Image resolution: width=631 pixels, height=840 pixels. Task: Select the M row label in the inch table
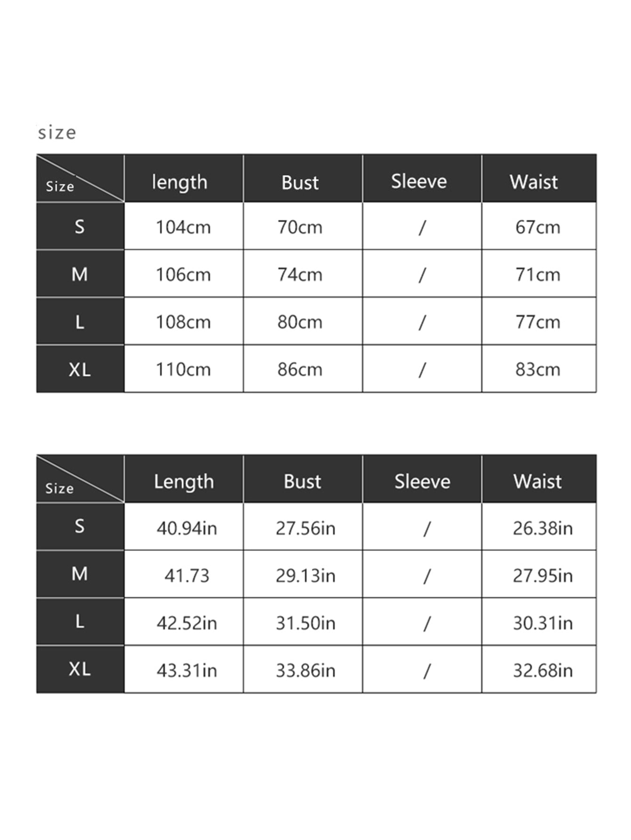[x=80, y=574]
